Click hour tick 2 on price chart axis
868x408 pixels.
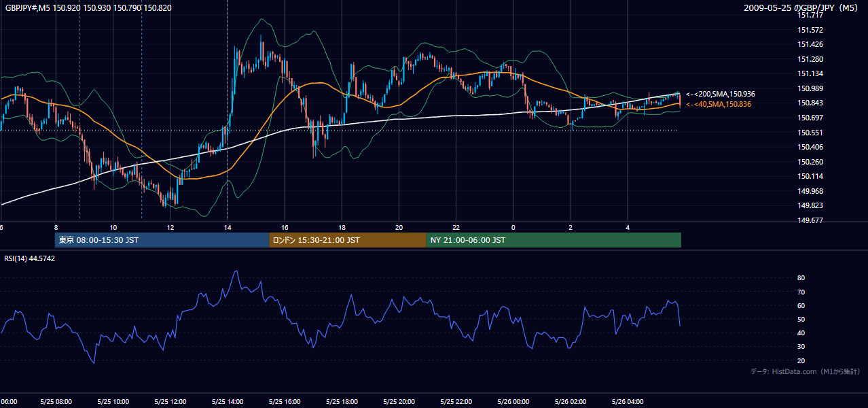pyautogui.click(x=571, y=227)
